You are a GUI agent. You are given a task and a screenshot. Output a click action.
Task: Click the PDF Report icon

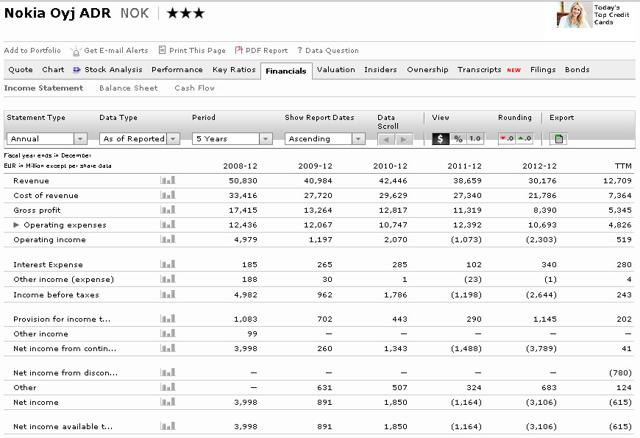(x=238, y=50)
